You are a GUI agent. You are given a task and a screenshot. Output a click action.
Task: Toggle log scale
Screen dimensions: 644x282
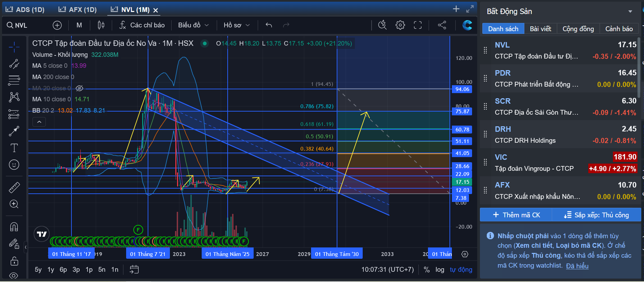coord(440,270)
